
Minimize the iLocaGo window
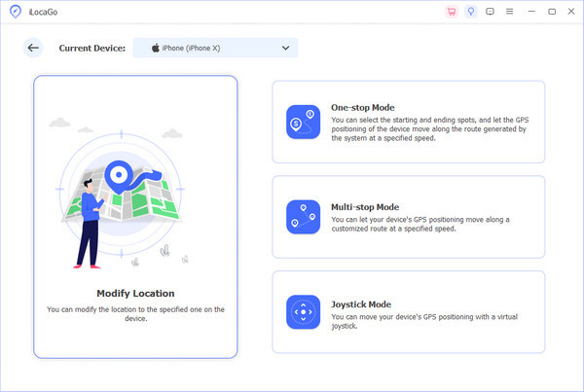click(533, 12)
